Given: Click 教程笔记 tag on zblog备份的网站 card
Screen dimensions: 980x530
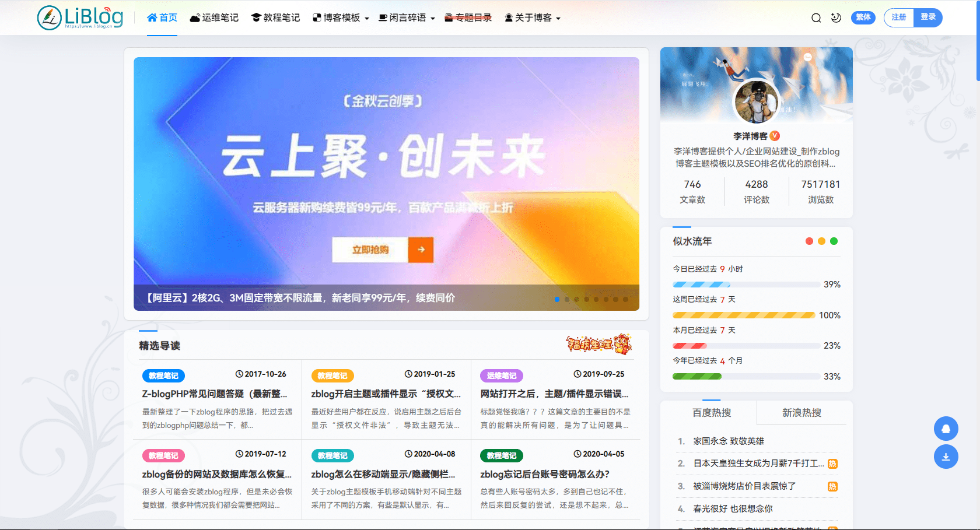Looking at the screenshot, I should point(163,456).
